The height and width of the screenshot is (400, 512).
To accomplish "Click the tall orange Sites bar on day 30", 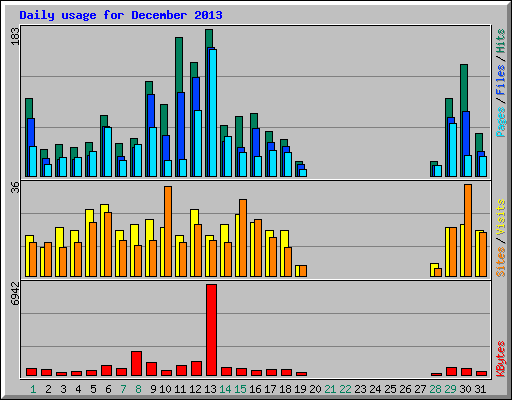I will [468, 230].
